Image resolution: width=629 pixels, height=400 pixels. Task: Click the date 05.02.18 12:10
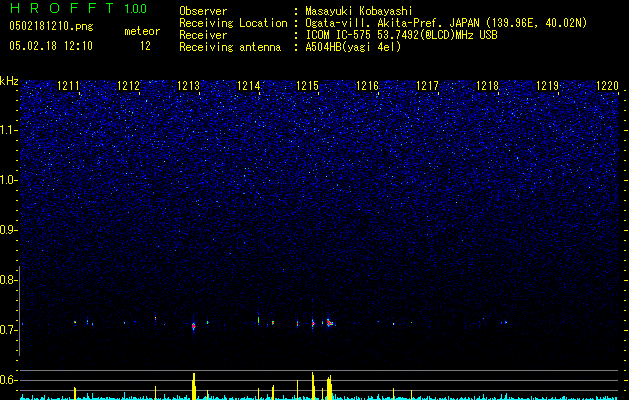[x=51, y=46]
